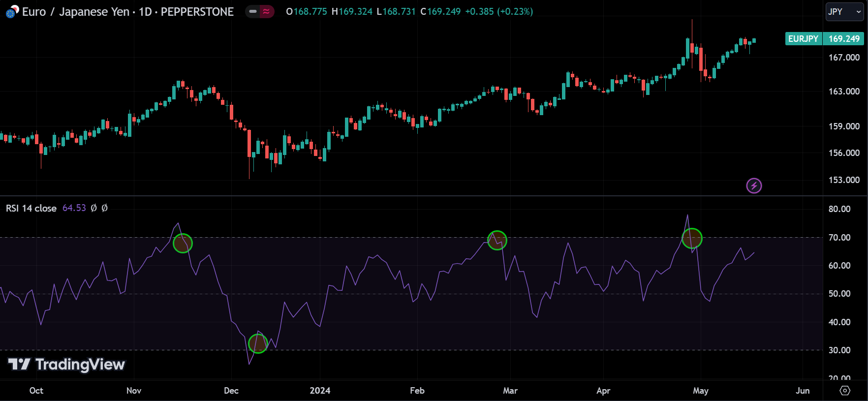Open the JPY currency dropdown
The width and height of the screenshot is (868, 401).
(844, 11)
